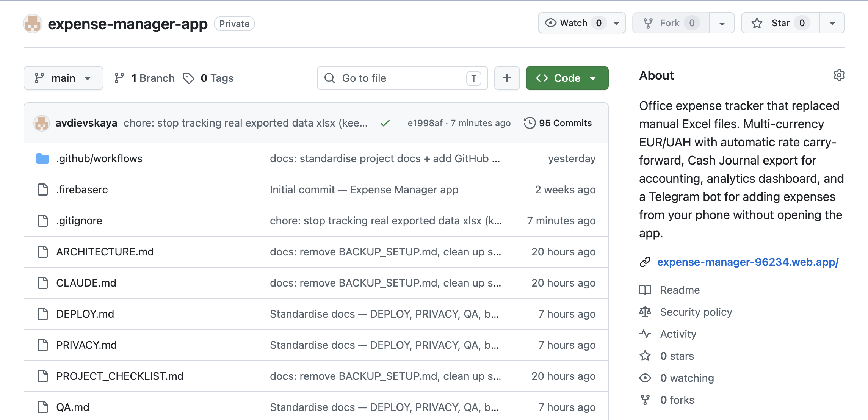
Task: Click the file icon beside .firebaserc
Action: (x=43, y=190)
